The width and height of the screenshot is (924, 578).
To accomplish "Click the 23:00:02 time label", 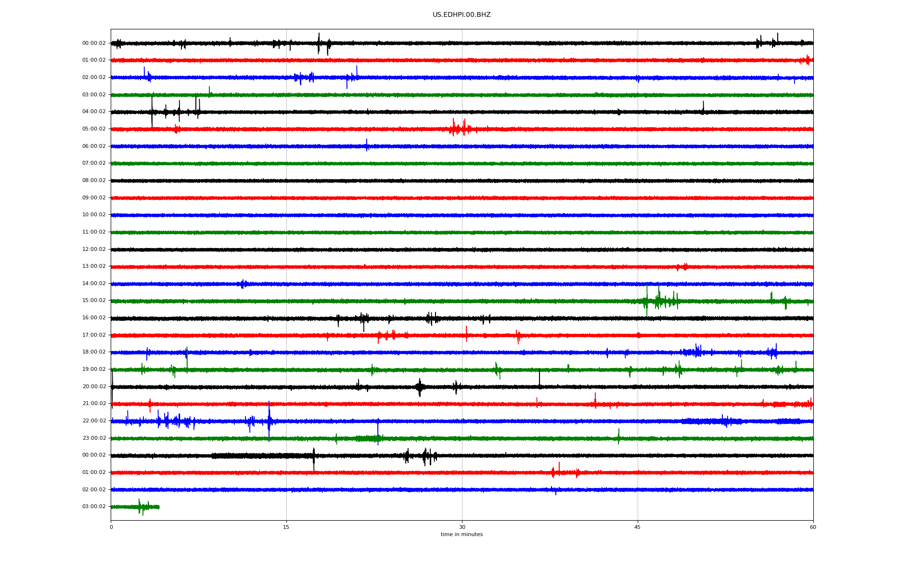I will (x=94, y=438).
